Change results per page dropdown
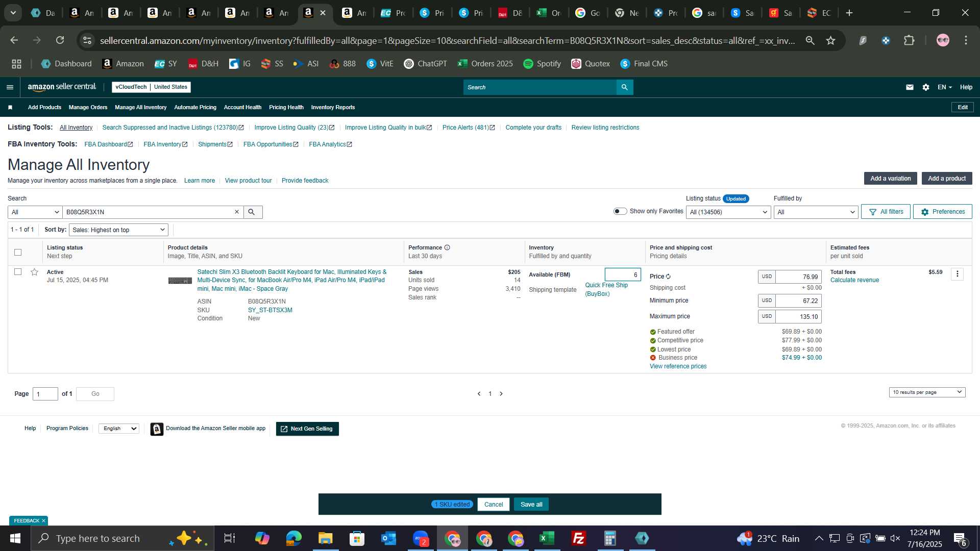Viewport: 980px width, 551px height. tap(927, 392)
